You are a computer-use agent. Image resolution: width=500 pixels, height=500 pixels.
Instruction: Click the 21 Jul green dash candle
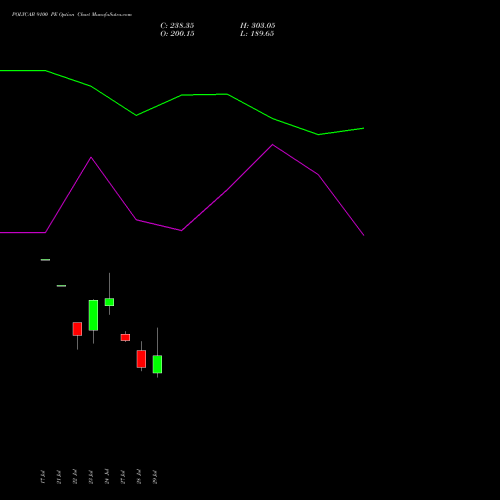point(61,286)
